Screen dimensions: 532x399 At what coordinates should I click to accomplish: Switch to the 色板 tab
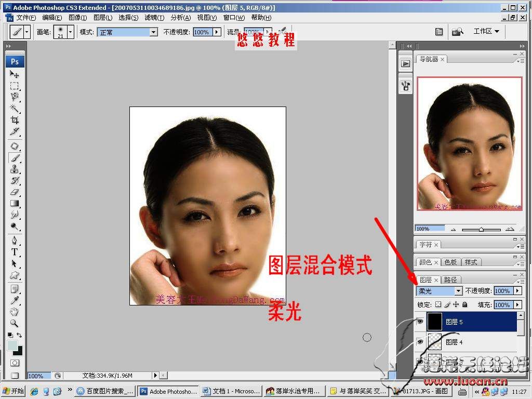coord(450,262)
